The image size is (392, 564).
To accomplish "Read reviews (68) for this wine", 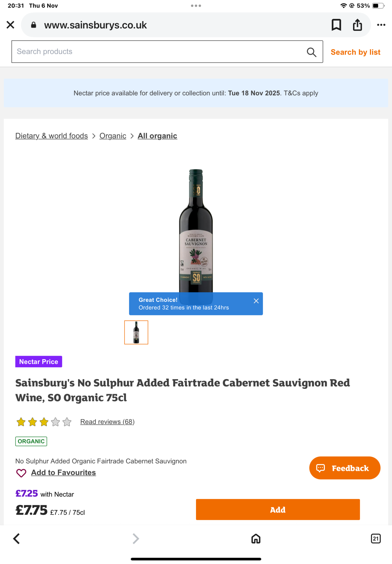I will click(x=107, y=422).
